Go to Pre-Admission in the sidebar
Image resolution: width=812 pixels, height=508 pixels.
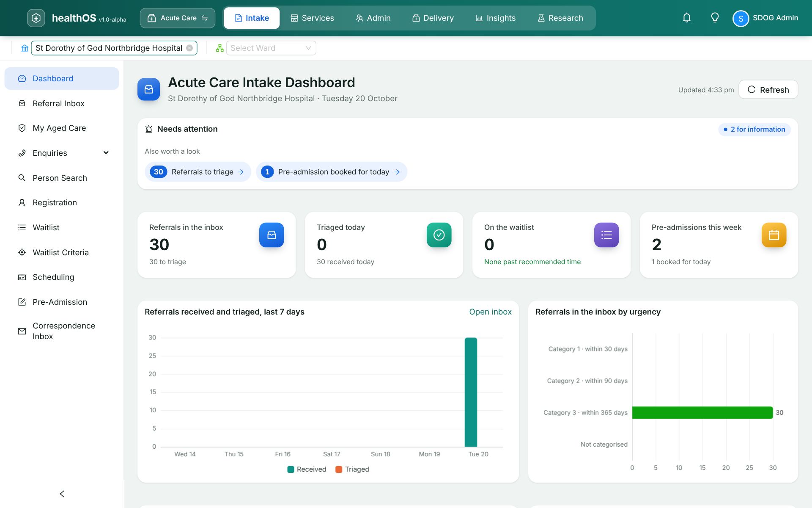coord(62,302)
